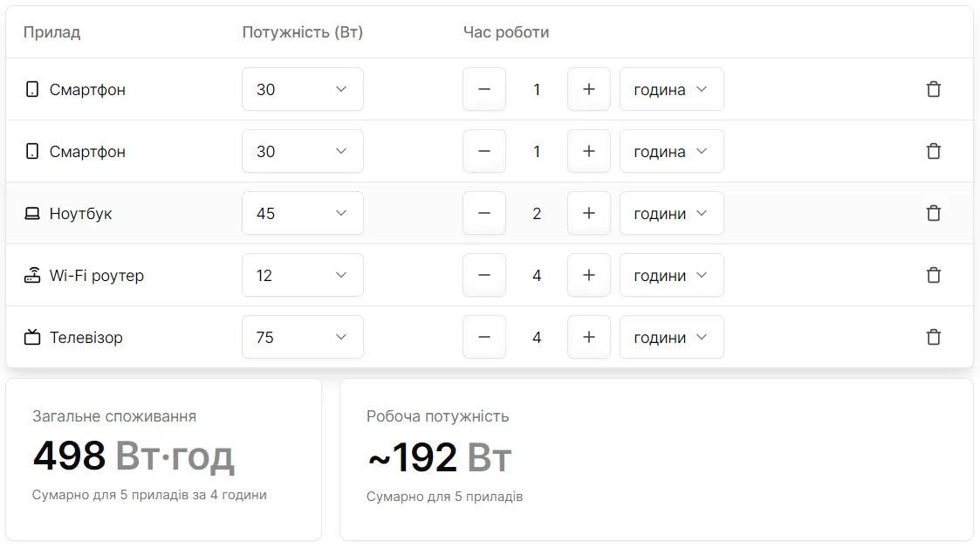Increase Телевізор hours with the plus button

(x=589, y=337)
